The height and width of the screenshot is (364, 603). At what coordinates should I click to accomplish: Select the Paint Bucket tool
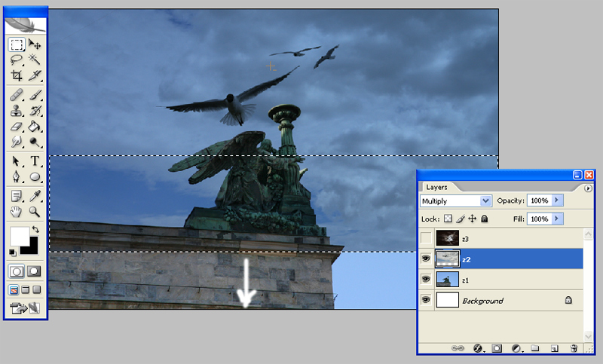[x=35, y=127]
